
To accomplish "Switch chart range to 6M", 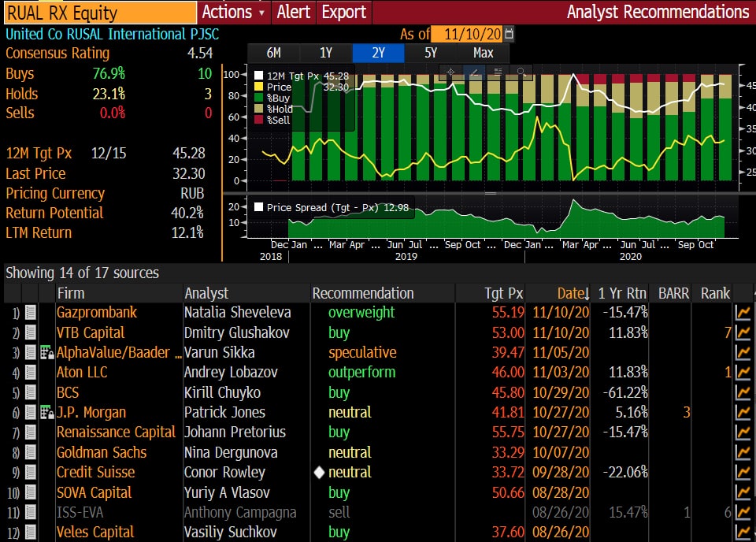I will tap(274, 53).
